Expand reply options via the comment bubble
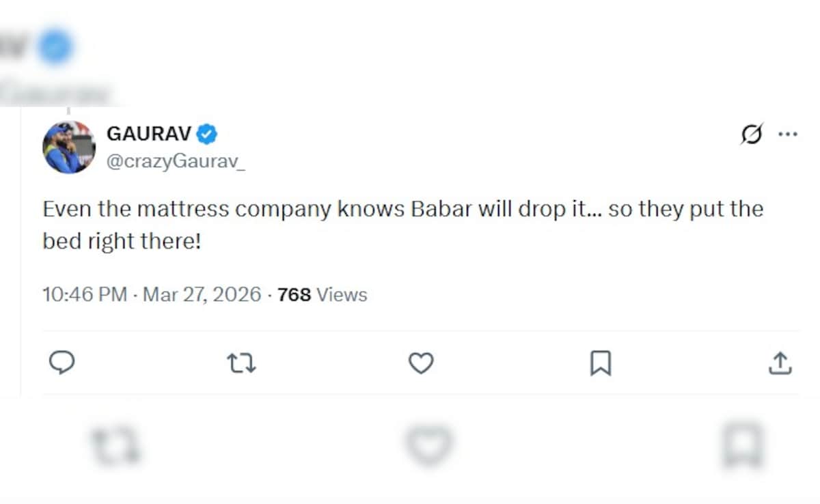The image size is (820, 504). (62, 363)
